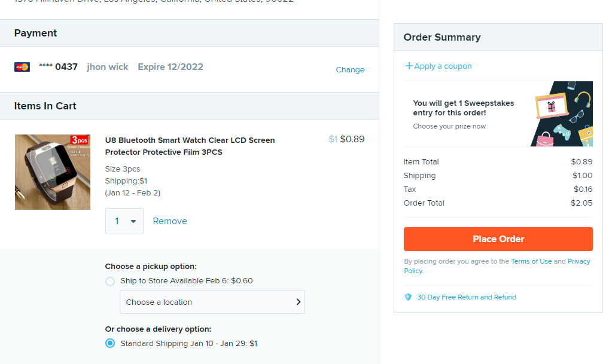The image size is (612, 364).
Task: Click Choose your prize now text
Action: click(x=449, y=126)
